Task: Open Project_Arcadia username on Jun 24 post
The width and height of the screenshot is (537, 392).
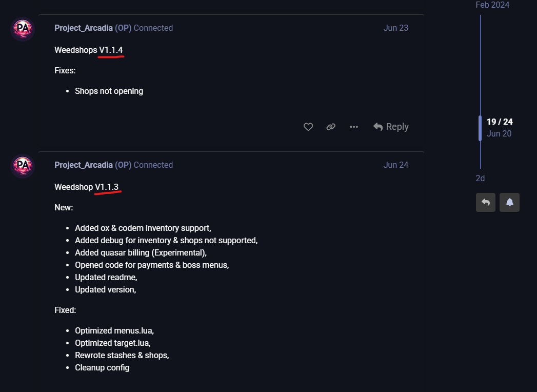Action: click(x=84, y=165)
